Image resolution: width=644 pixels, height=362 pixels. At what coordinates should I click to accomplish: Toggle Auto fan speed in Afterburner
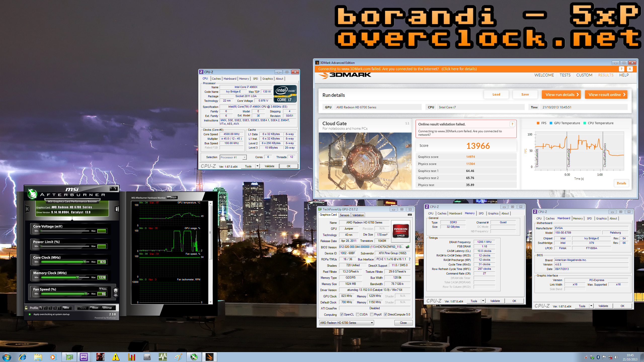tap(103, 289)
